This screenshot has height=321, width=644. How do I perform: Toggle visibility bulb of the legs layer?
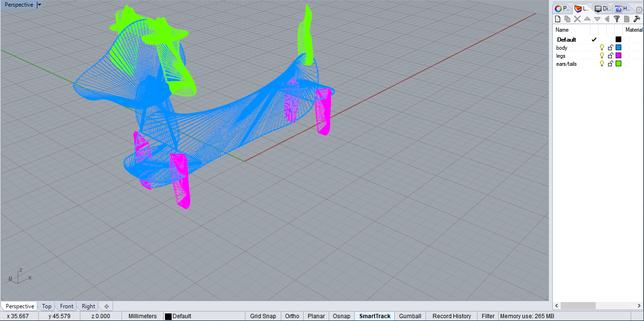(x=602, y=56)
